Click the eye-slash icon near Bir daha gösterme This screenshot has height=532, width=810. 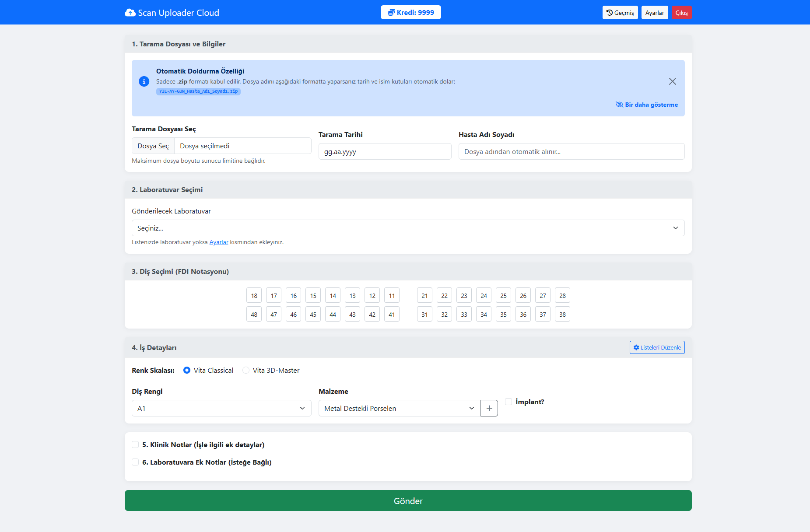619,105
